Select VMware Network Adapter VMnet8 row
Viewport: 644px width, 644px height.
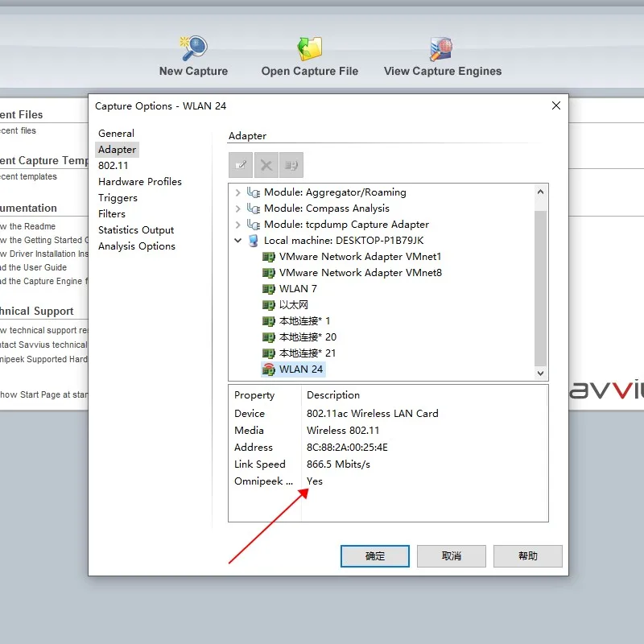tap(361, 273)
